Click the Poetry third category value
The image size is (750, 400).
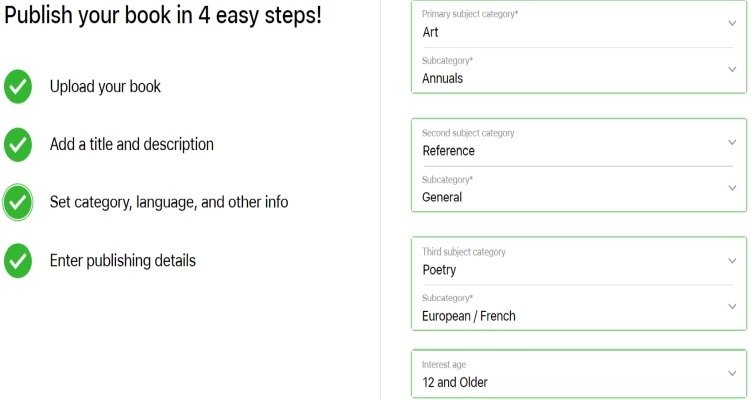point(439,270)
